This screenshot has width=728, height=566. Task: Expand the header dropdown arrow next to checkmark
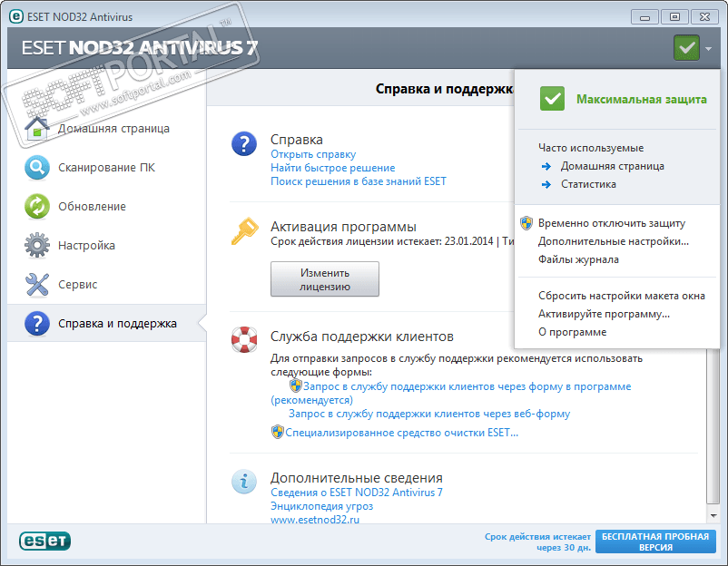click(x=708, y=48)
